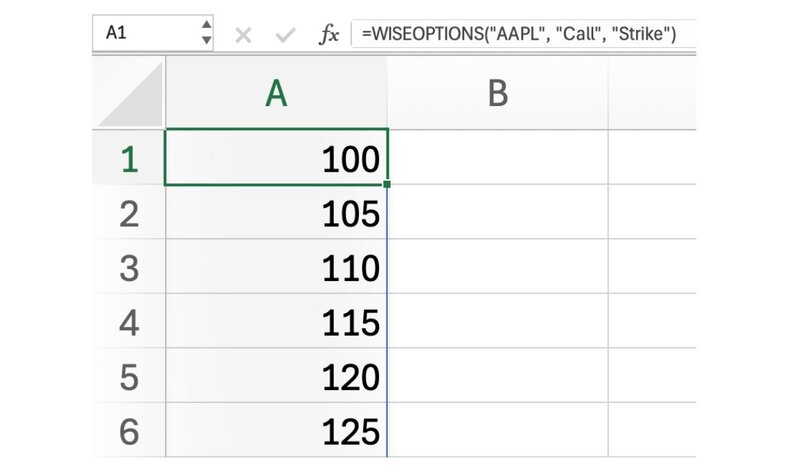Screen dimensions: 788x472
Task: Select column B header
Action: (497, 94)
